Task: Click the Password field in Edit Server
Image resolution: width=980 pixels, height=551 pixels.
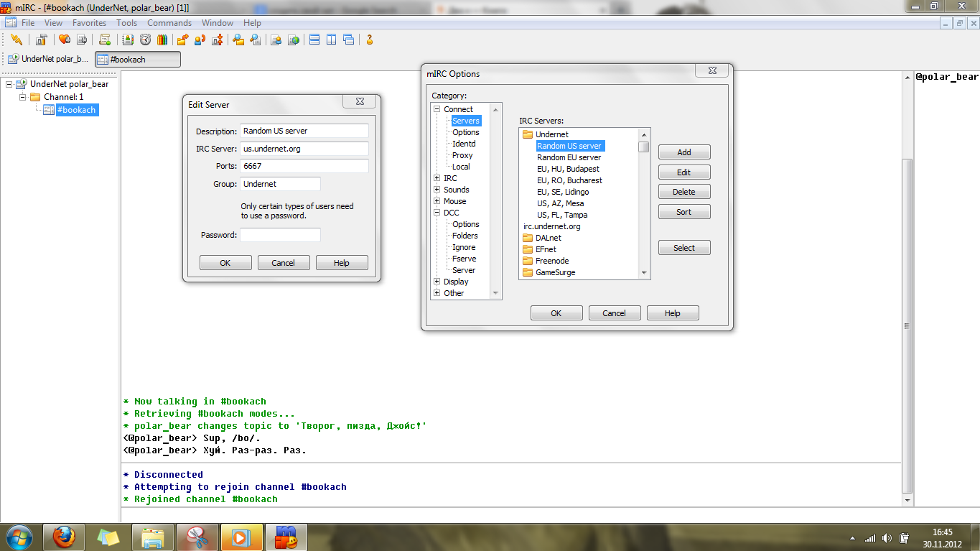Action: pyautogui.click(x=280, y=235)
